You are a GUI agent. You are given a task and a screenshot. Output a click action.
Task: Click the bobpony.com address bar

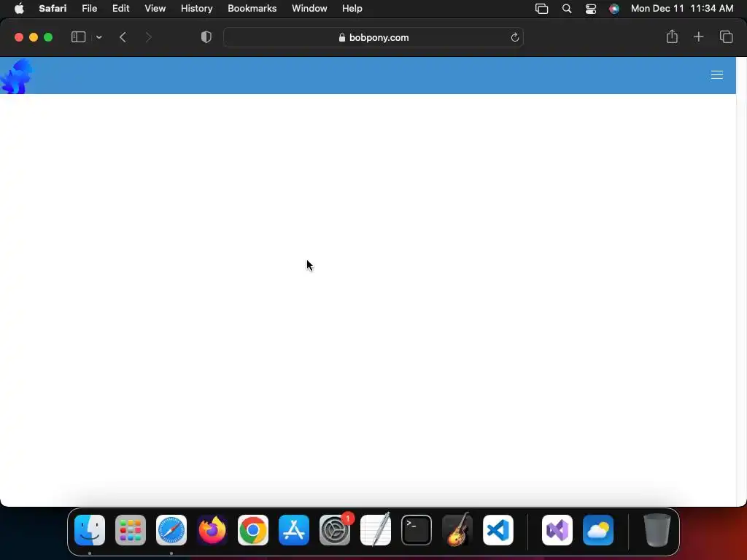click(x=373, y=37)
